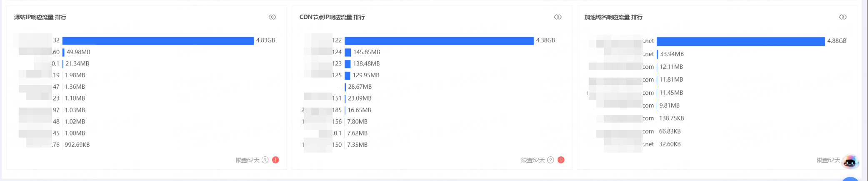
Task: Click the 138.48MB bar for node 123
Action: tap(348, 64)
